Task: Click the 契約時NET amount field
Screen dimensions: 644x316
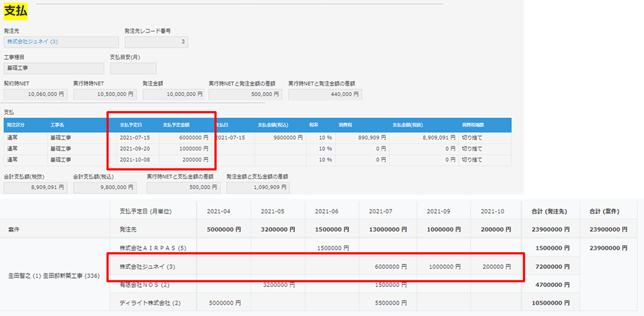Action: [x=35, y=94]
